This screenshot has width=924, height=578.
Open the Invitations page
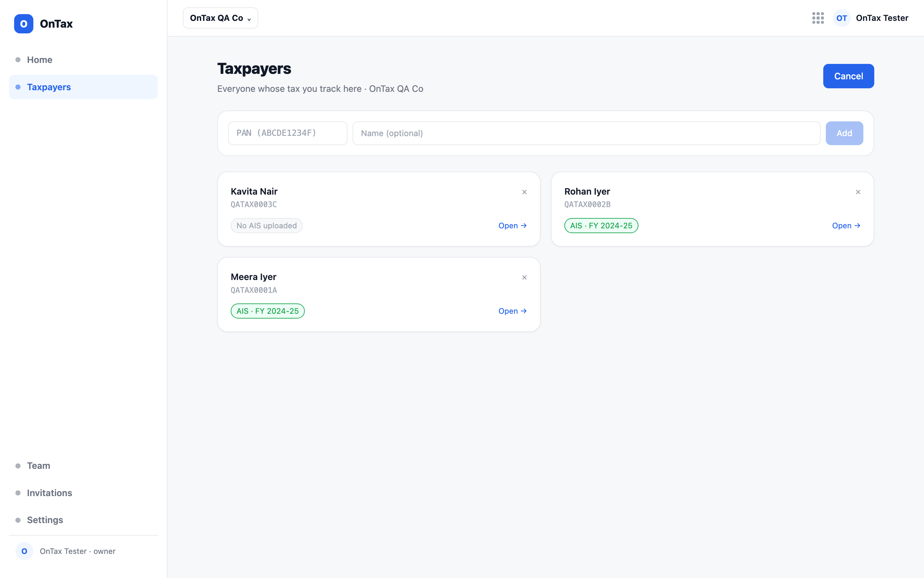click(x=83, y=493)
